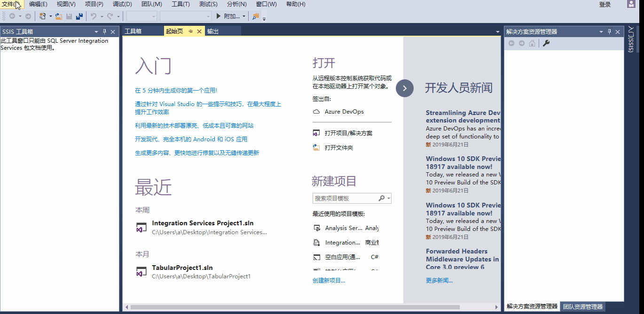The height and width of the screenshot is (314, 644).
Task: Open the 调试(D) menu
Action: pos(122,4)
